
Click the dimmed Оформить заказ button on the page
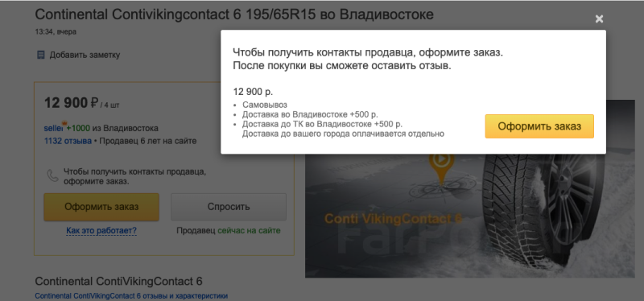(x=101, y=207)
